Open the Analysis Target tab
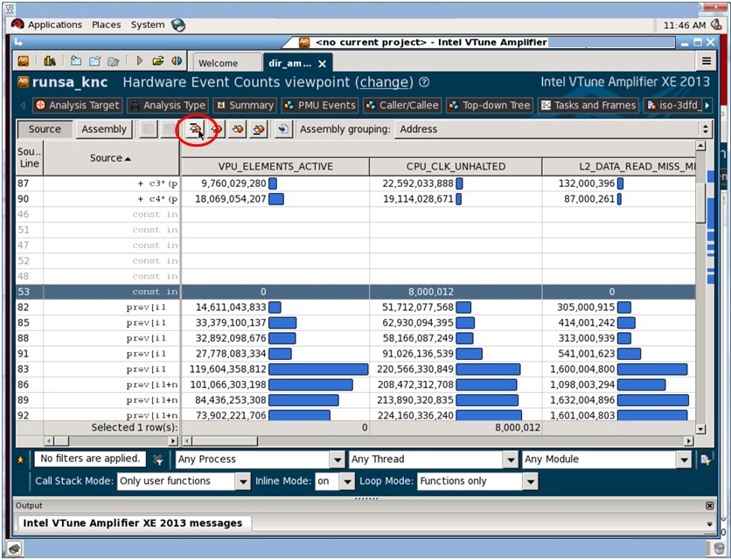731x560 pixels. [x=78, y=106]
